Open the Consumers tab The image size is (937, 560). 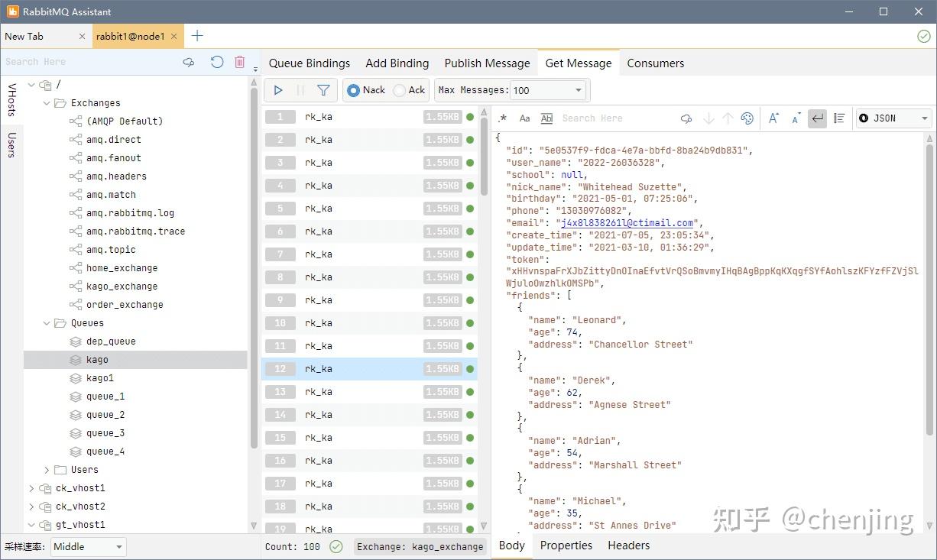point(656,63)
